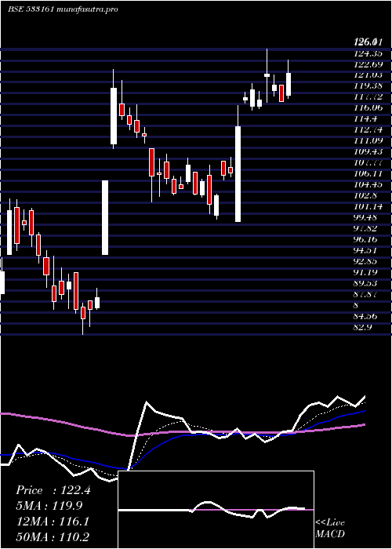Click the 112.74 price axis label
392x549 pixels.
point(368,130)
